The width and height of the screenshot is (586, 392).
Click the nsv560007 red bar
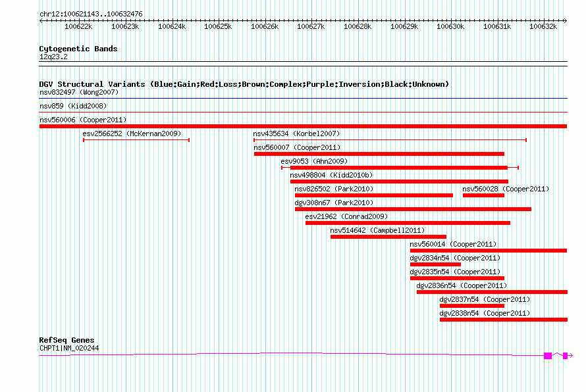[379, 154]
